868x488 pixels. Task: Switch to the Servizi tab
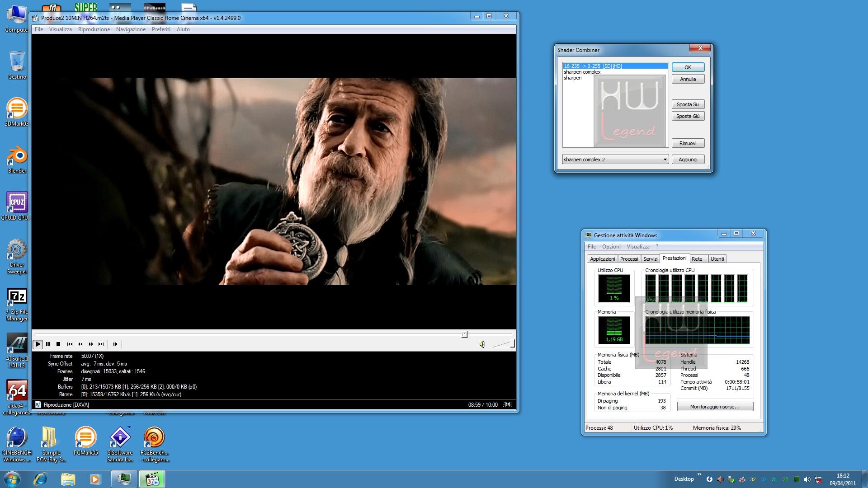650,259
